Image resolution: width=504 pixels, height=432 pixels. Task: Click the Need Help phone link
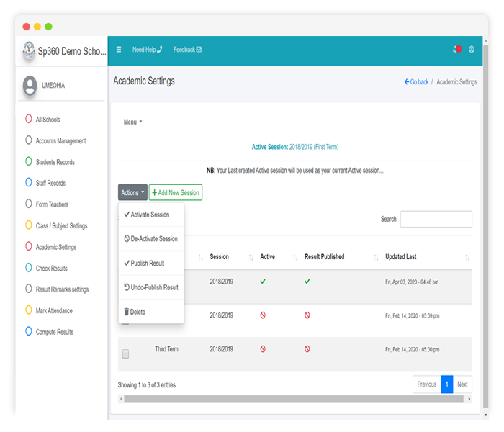point(147,50)
